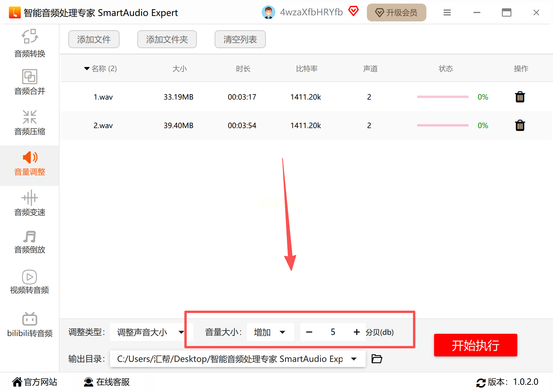Screen dimensions: 553x392
Task: Increase volume decibels with plus button
Action: pyautogui.click(x=357, y=332)
